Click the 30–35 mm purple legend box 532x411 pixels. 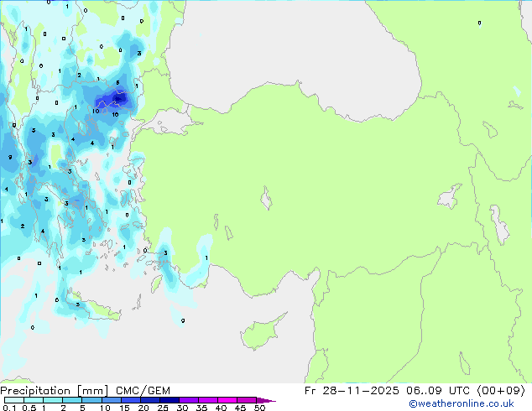pyautogui.click(x=189, y=400)
